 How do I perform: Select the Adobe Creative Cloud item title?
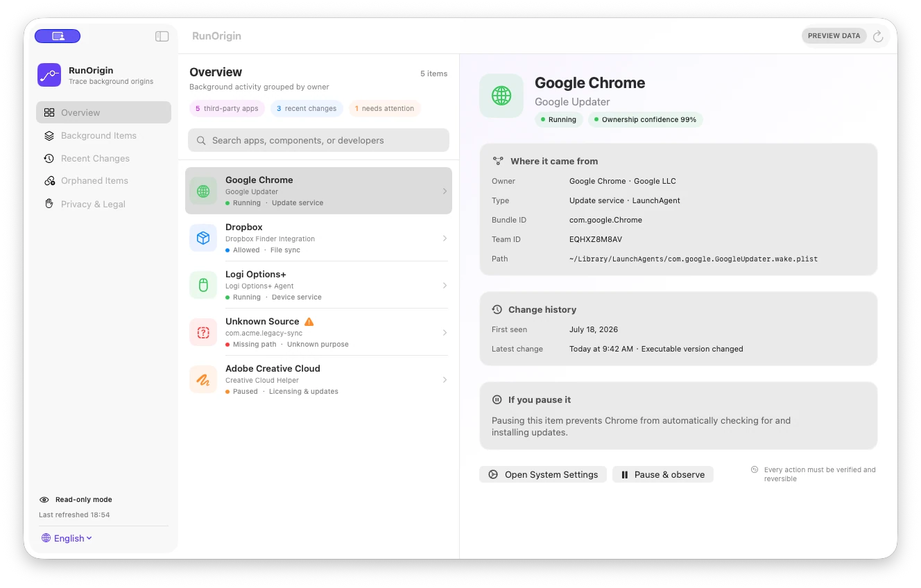(x=273, y=368)
